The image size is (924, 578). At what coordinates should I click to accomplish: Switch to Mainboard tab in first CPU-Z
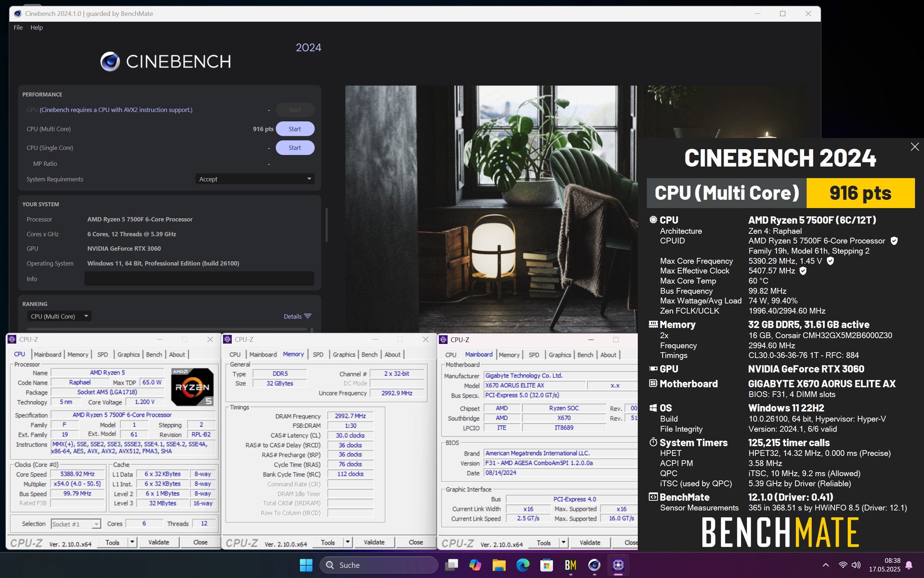pyautogui.click(x=47, y=354)
